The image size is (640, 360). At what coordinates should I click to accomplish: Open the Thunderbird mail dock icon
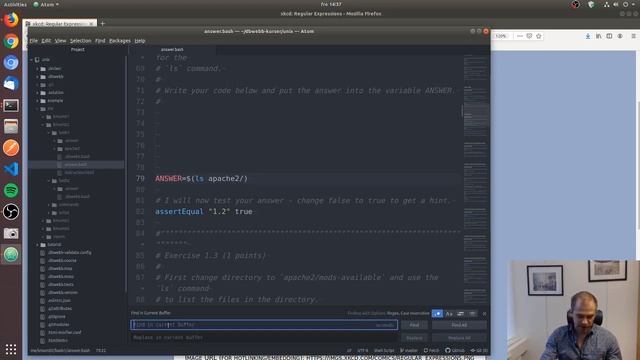pyautogui.click(x=11, y=84)
